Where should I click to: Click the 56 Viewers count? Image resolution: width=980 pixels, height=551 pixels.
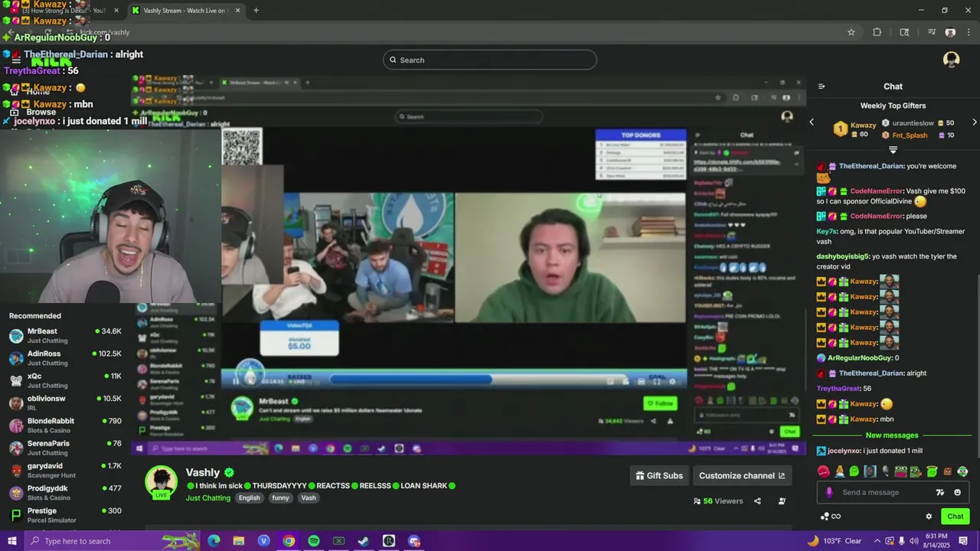click(718, 501)
